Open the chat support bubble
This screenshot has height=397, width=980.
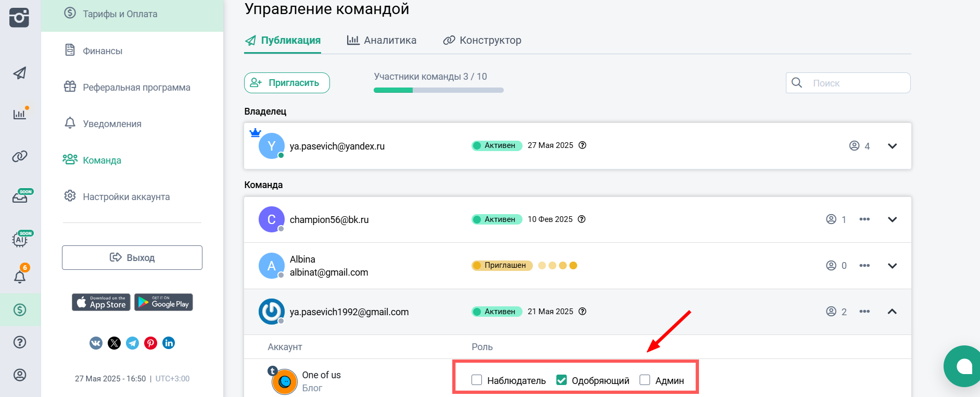[x=963, y=366]
